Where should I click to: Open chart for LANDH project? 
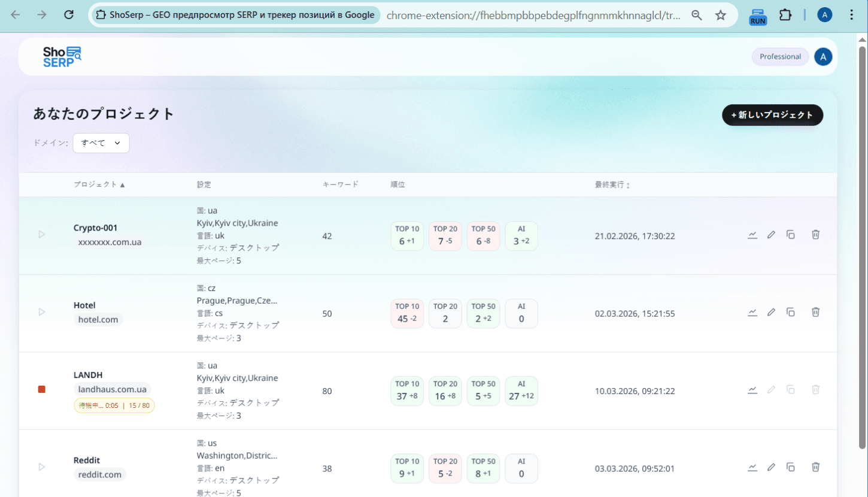click(752, 390)
